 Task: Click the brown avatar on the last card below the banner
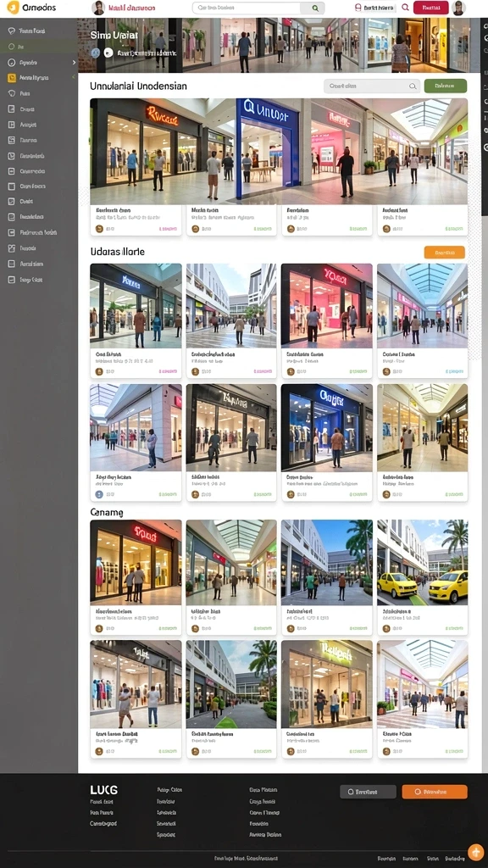point(386,229)
